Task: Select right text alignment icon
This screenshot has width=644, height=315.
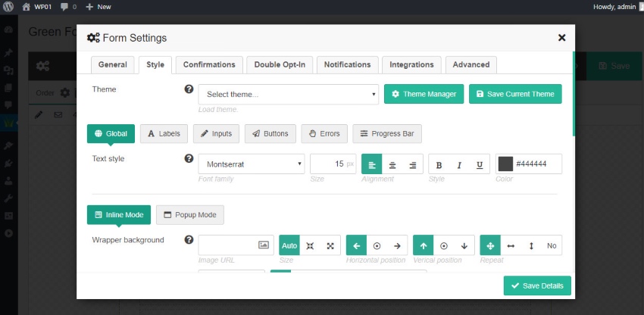Action: click(x=412, y=164)
